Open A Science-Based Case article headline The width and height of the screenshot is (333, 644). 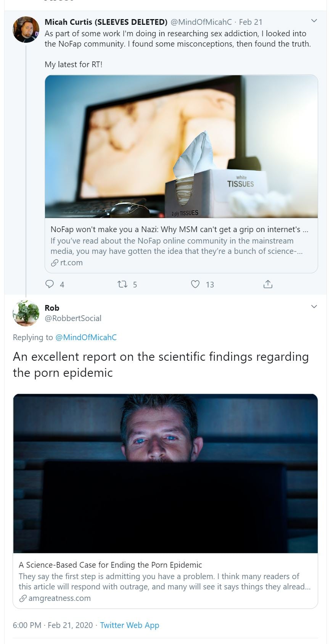click(x=110, y=565)
